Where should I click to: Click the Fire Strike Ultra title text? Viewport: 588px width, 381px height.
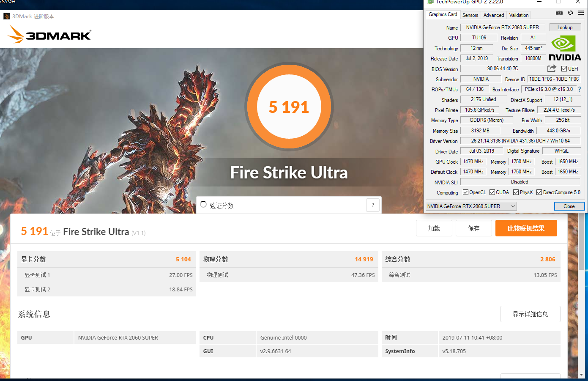pyautogui.click(x=289, y=173)
